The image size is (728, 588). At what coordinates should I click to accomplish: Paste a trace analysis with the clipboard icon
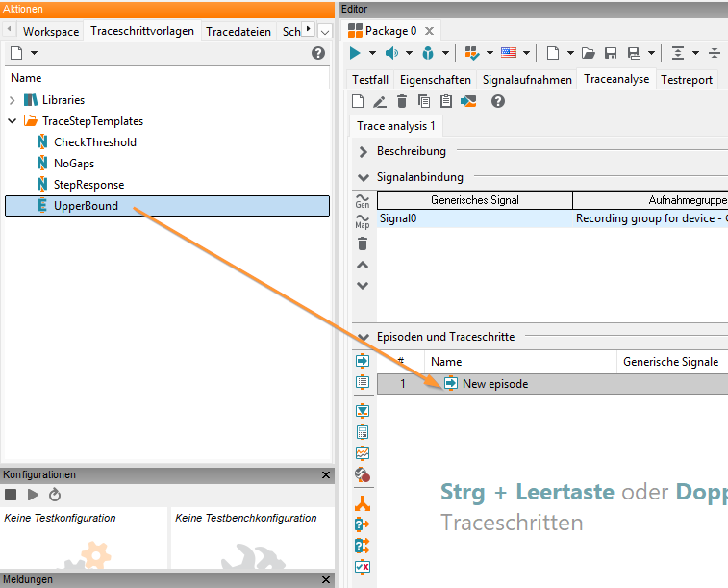[x=446, y=101]
